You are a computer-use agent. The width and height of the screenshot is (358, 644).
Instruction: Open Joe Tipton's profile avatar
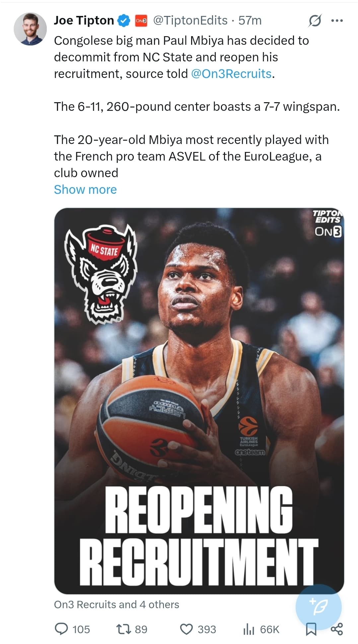pyautogui.click(x=30, y=29)
